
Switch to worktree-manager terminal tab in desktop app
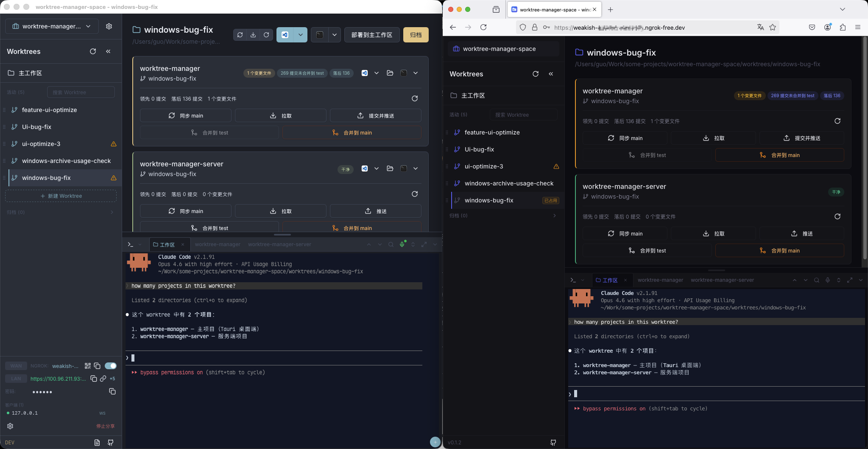[218, 244]
